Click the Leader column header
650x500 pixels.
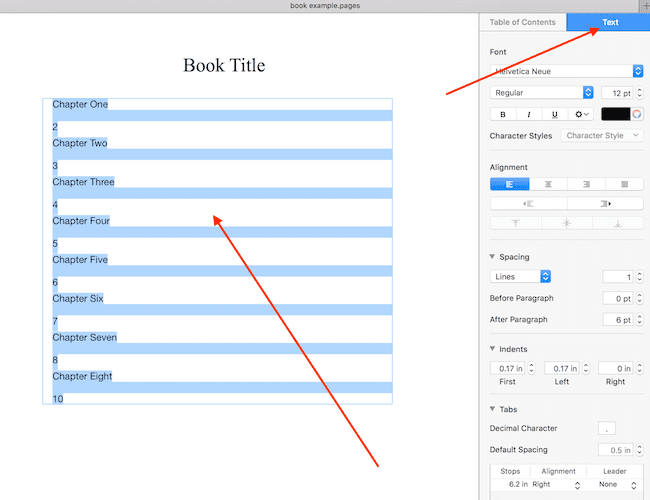615,471
